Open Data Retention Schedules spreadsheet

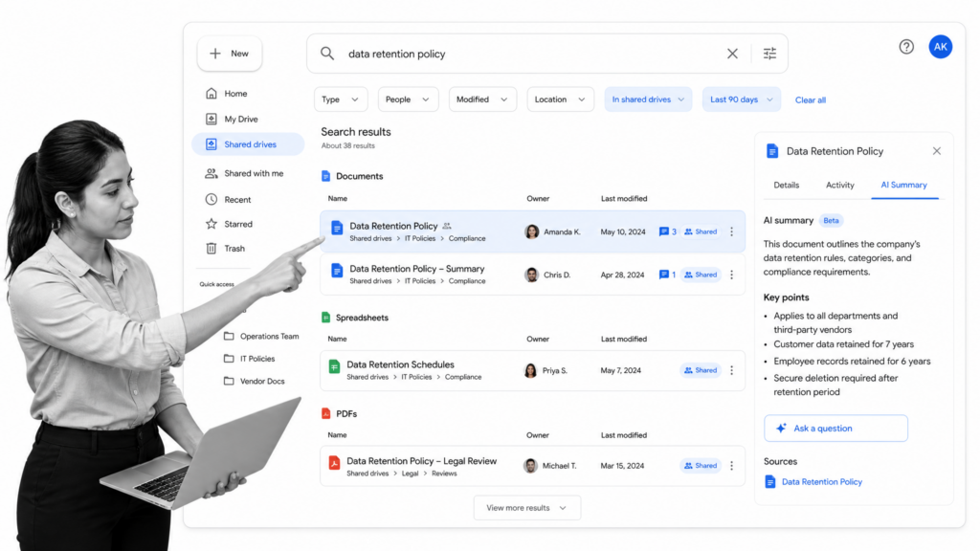[532, 370]
